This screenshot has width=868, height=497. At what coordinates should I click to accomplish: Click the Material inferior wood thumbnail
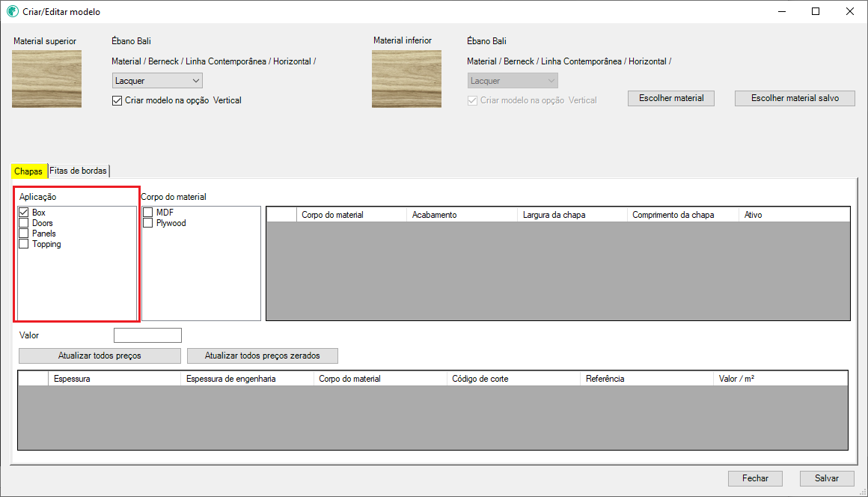(x=406, y=79)
